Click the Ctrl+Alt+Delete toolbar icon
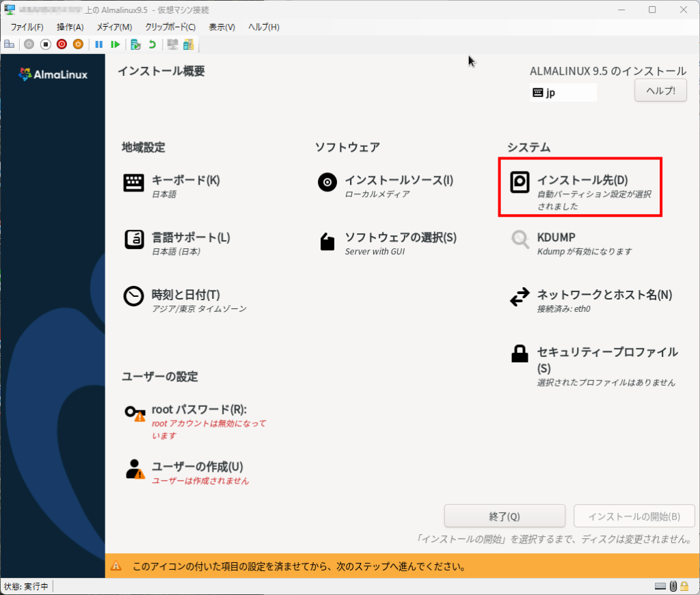 pos(10,44)
